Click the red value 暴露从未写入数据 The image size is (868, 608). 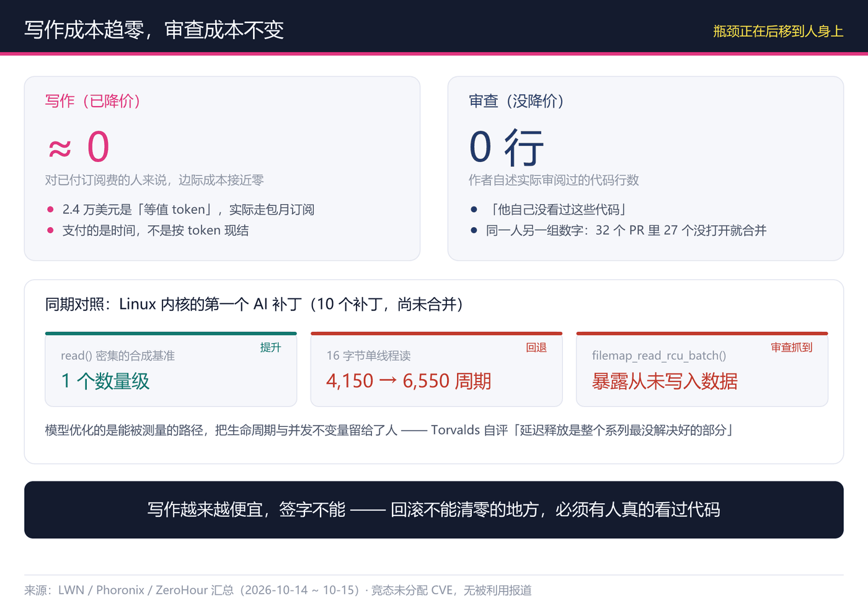(665, 381)
